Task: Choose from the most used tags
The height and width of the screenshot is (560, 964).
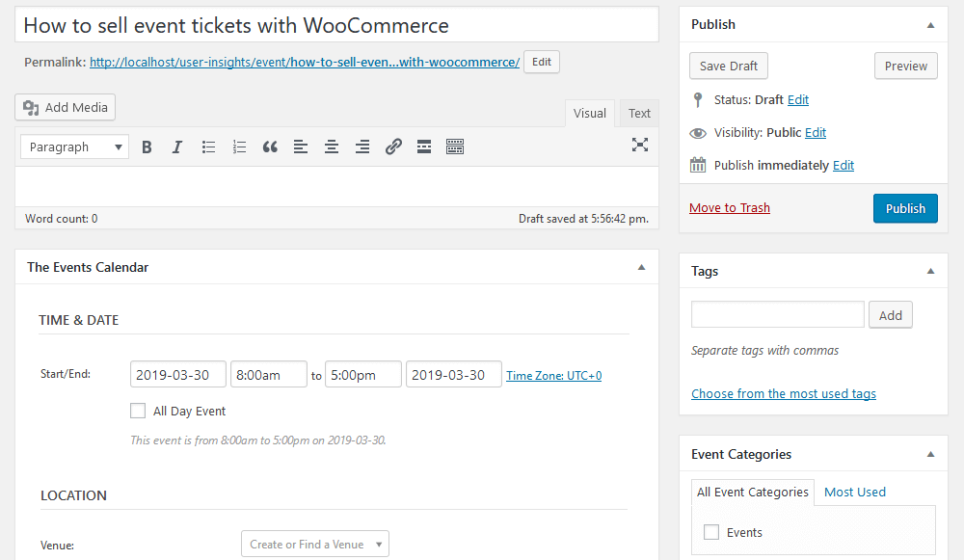Action: click(x=783, y=393)
